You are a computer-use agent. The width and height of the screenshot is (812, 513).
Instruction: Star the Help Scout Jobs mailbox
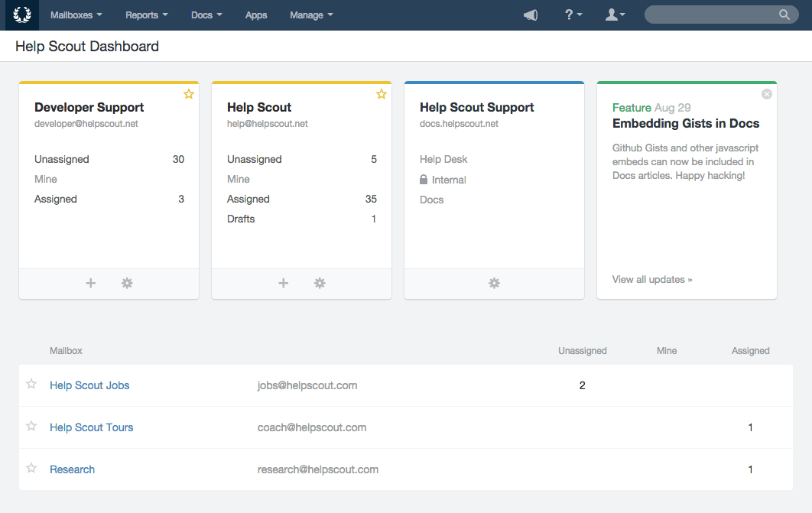coord(31,385)
